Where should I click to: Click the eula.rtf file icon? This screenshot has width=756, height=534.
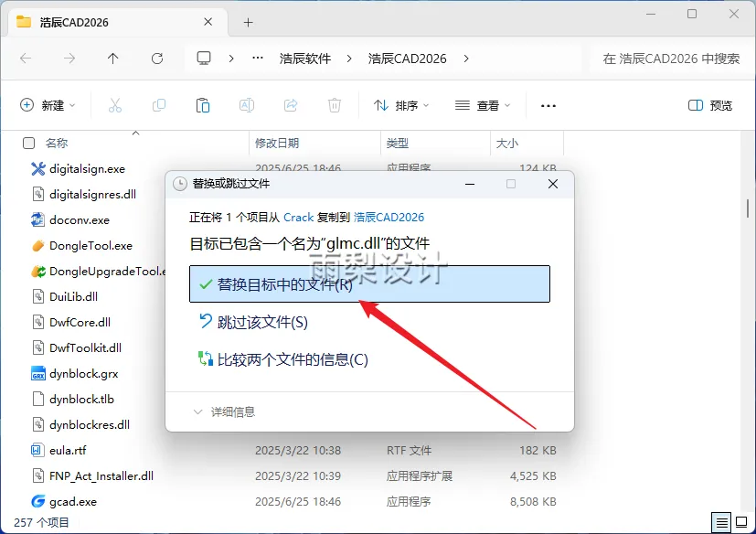pos(38,450)
